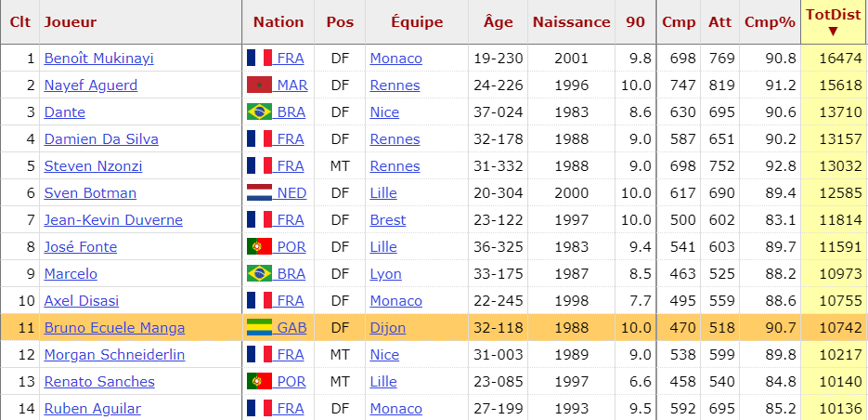This screenshot has height=420, width=868.
Task: Sort by the Joueur column header
Action: (71, 22)
